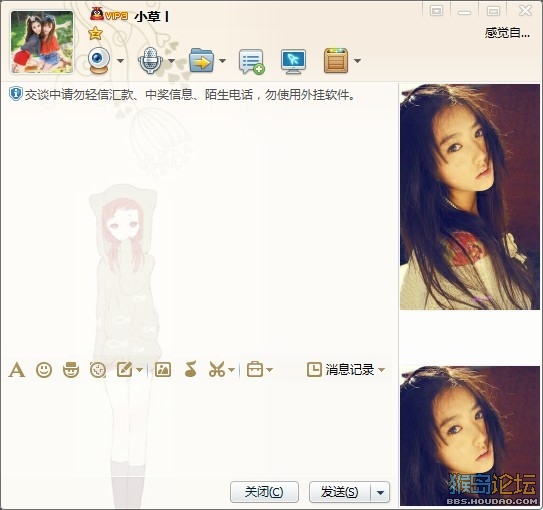543x510 pixels.
Task: Click the music note share icon
Action: click(x=190, y=369)
